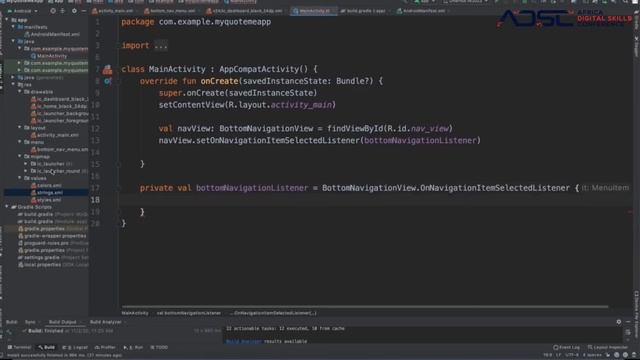Click UTF-8 encoding in status bar
The height and width of the screenshot is (360, 640).
click(x=572, y=355)
